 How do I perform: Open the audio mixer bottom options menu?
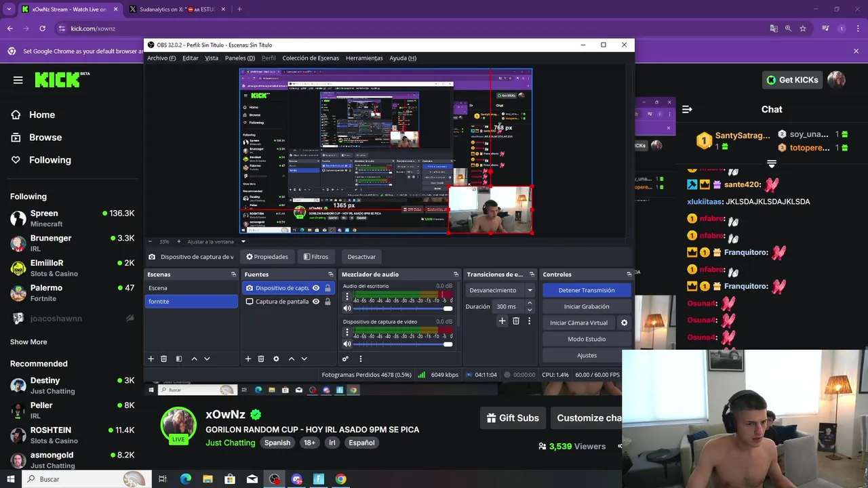360,359
